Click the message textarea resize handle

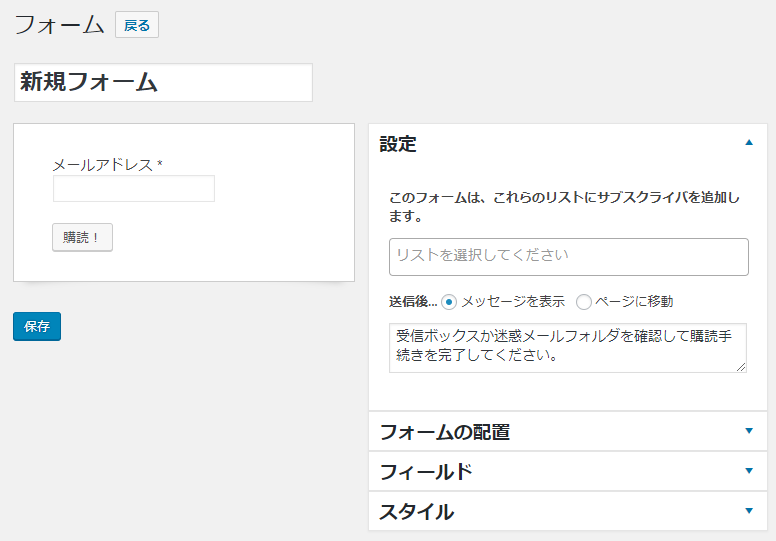coord(741,367)
